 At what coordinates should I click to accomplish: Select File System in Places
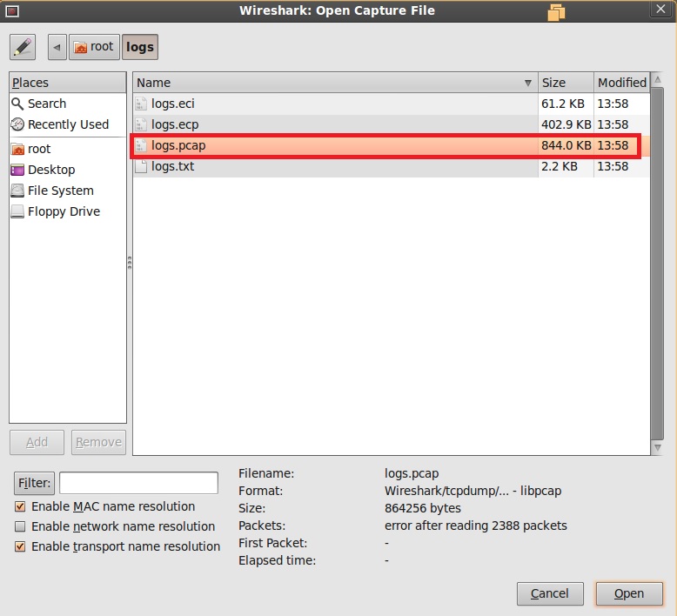[52, 191]
